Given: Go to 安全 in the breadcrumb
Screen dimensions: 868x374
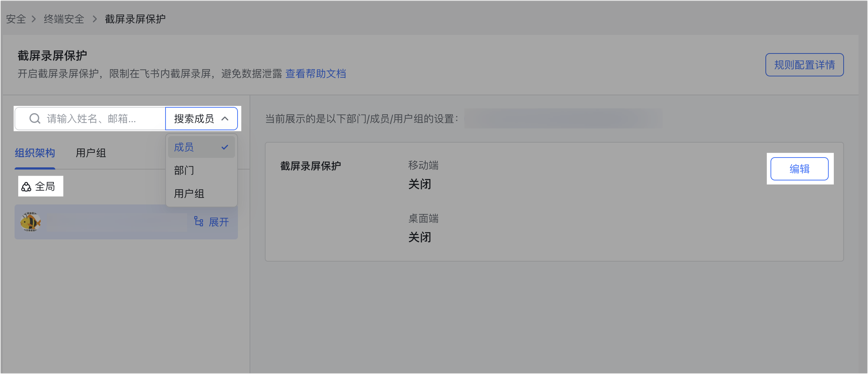Looking at the screenshot, I should [x=16, y=19].
